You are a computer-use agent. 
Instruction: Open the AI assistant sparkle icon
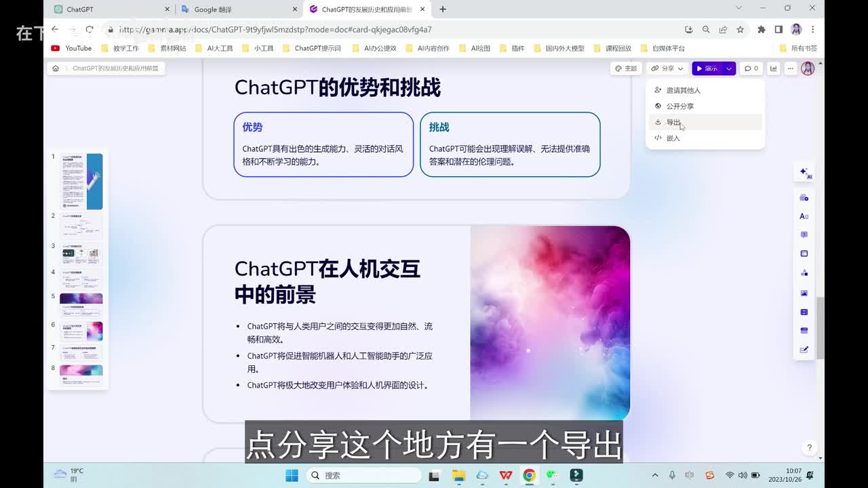[804, 172]
